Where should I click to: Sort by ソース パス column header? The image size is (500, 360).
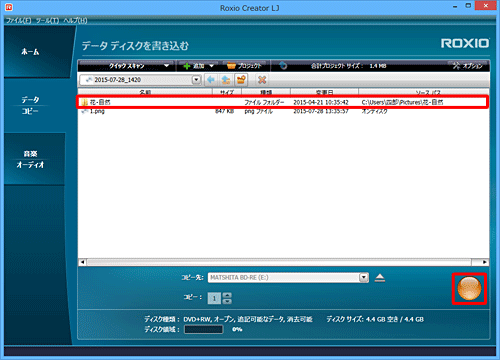[x=424, y=92]
